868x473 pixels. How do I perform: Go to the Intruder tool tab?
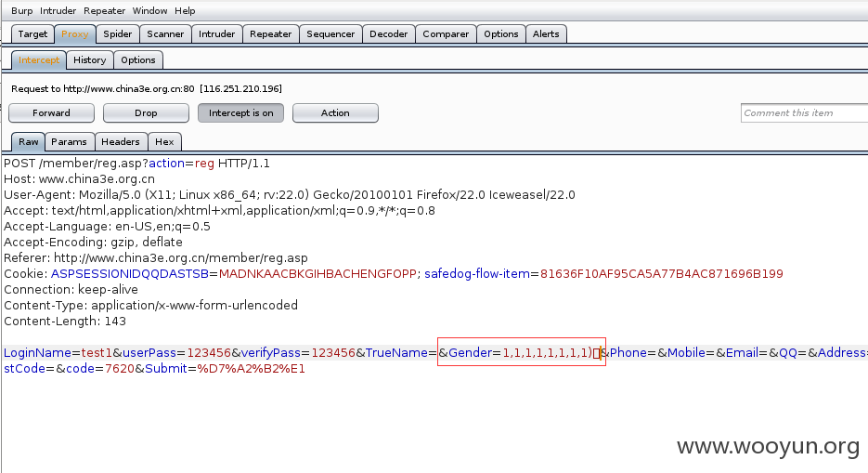coord(217,33)
